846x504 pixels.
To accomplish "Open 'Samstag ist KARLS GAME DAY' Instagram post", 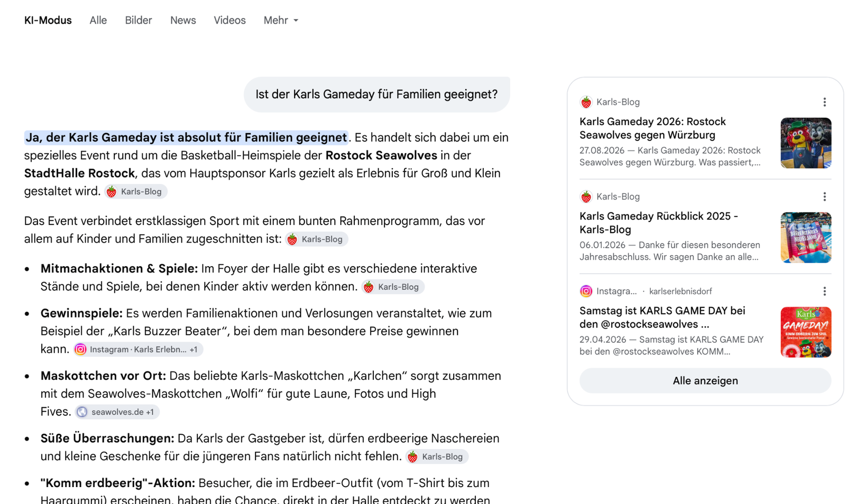I will [662, 318].
